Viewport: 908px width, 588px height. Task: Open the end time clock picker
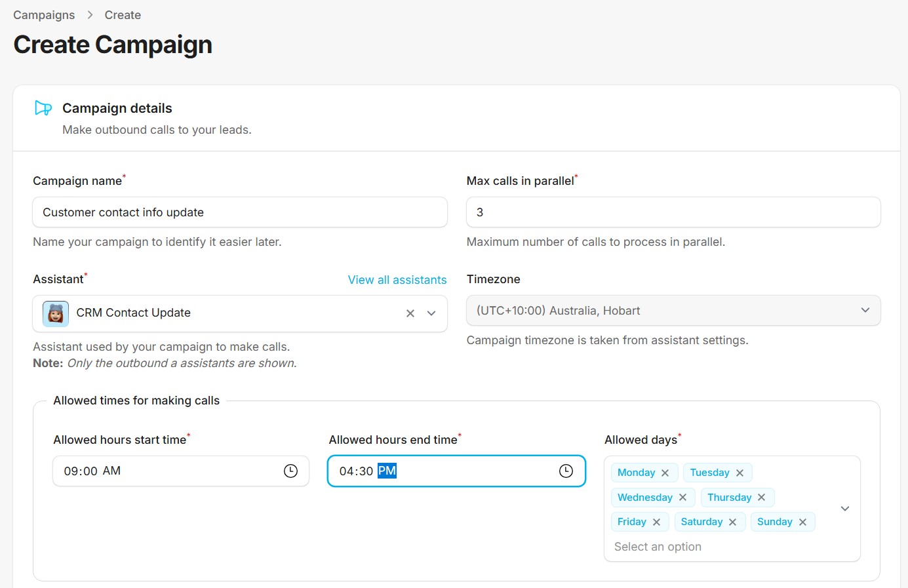(x=566, y=471)
